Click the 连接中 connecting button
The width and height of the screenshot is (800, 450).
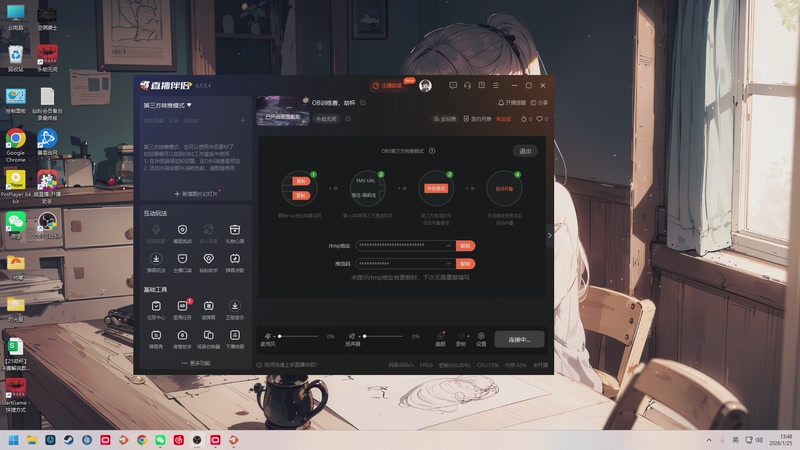[x=519, y=339]
